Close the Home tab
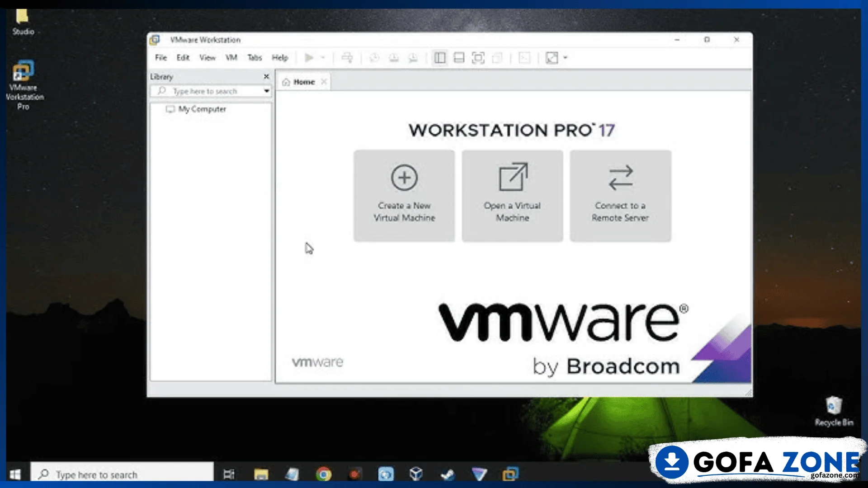The image size is (868, 488). click(324, 82)
